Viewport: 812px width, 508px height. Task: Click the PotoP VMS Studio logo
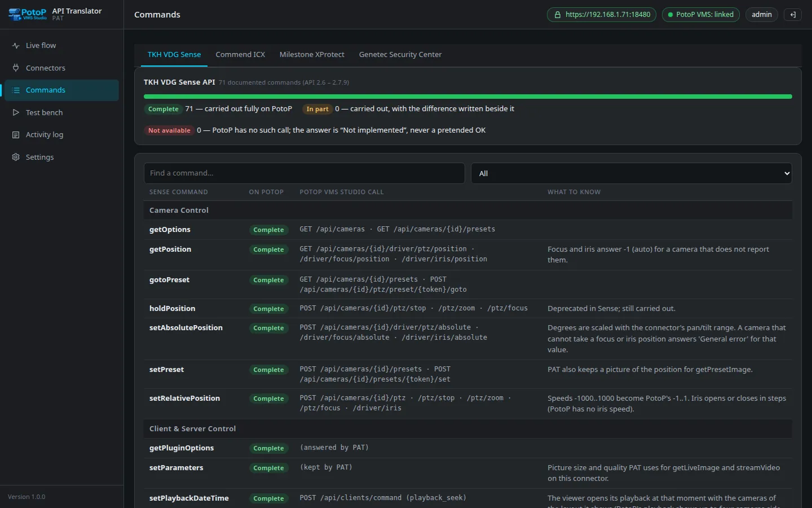coord(28,14)
